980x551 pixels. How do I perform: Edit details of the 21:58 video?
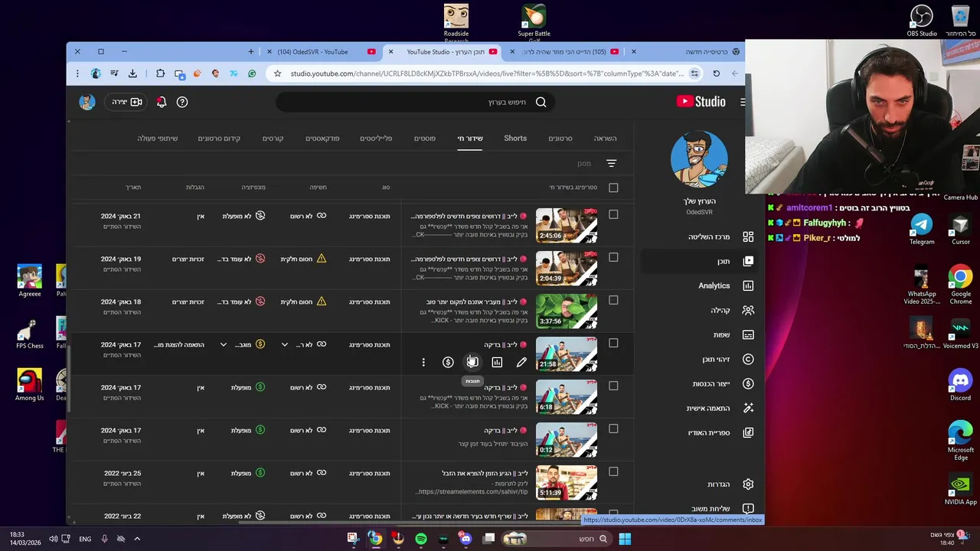click(x=521, y=362)
